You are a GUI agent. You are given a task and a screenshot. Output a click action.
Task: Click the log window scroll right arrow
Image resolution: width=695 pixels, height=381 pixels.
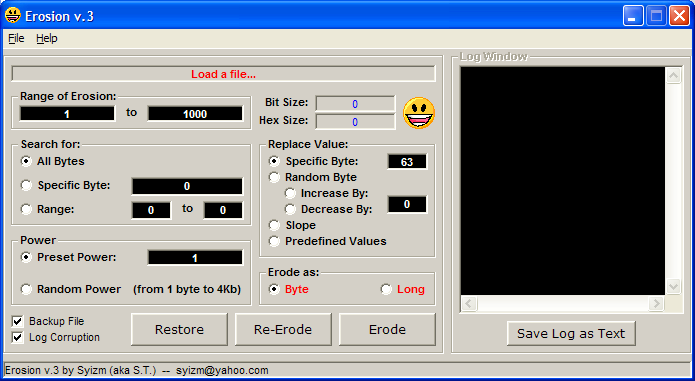coord(656,303)
